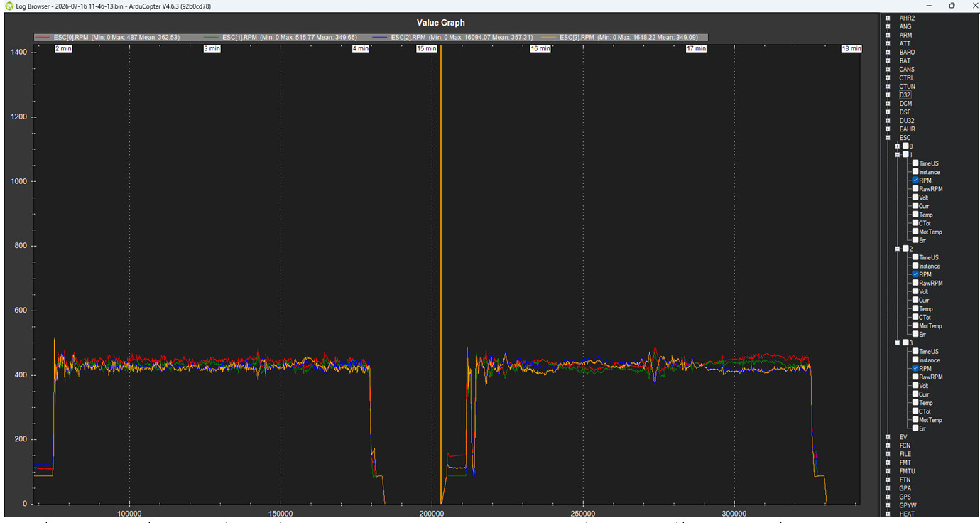Enable MotTemp checkbox under ESC instance 3
This screenshot has height=523, width=980.
[x=916, y=420]
